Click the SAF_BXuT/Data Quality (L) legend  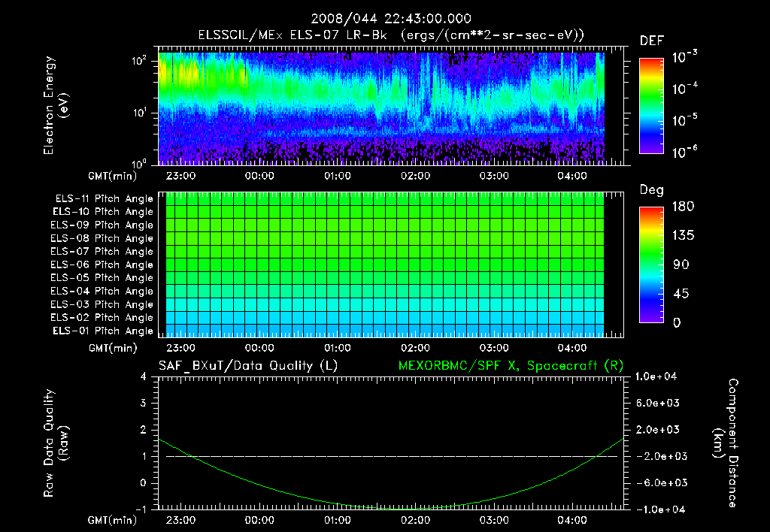tap(248, 366)
